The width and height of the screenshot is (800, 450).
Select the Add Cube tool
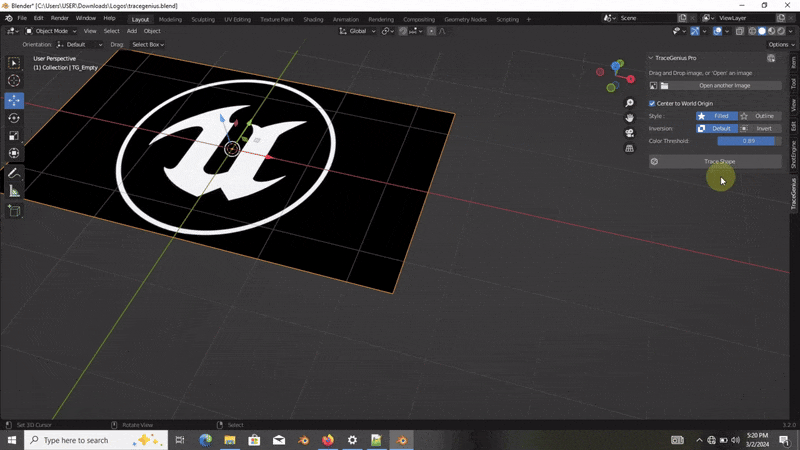click(x=14, y=210)
